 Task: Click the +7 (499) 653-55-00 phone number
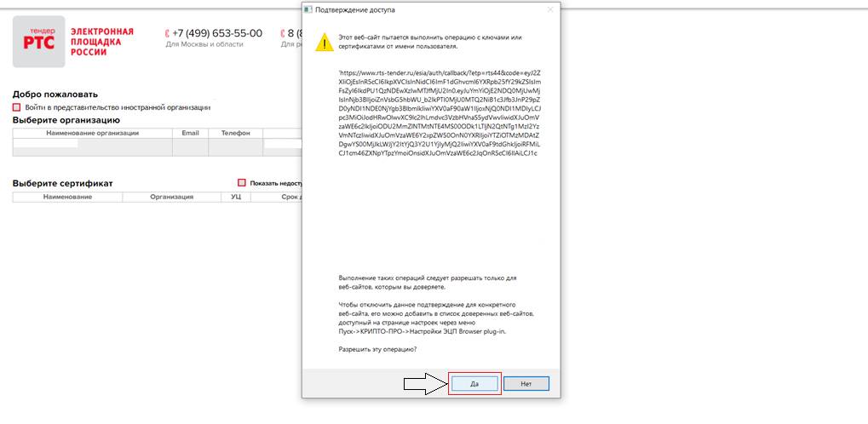click(217, 33)
